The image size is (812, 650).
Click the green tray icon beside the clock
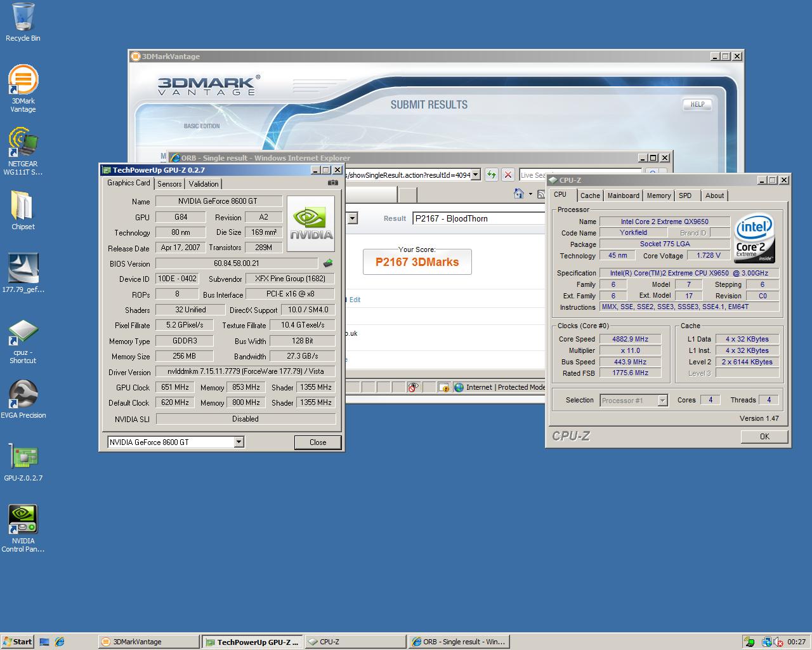pyautogui.click(x=750, y=642)
